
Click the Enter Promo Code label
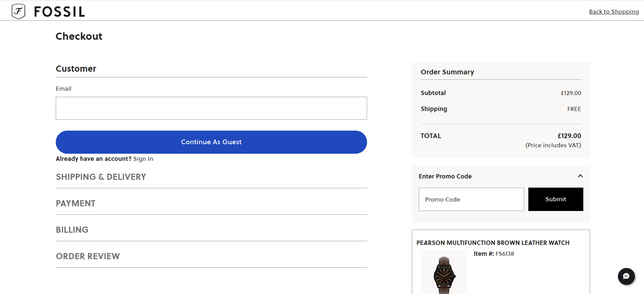pos(445,176)
